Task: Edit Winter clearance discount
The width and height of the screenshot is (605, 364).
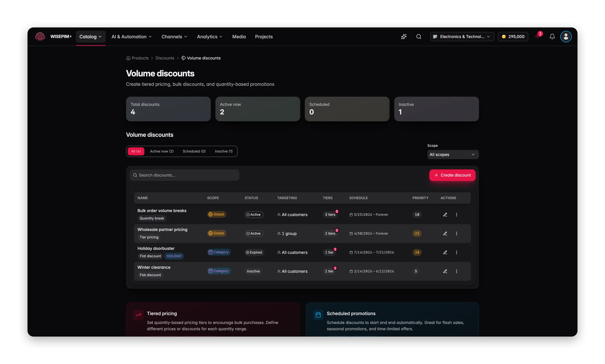Action: pyautogui.click(x=445, y=271)
